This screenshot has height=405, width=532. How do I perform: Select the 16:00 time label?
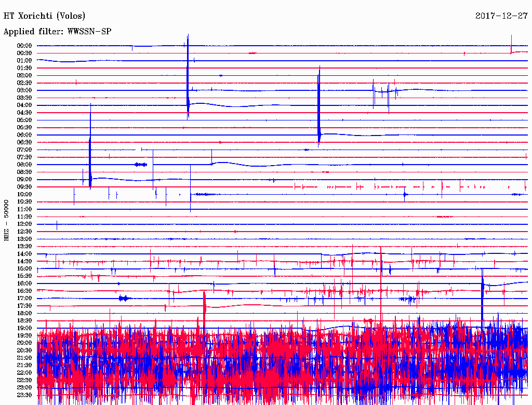24,283
